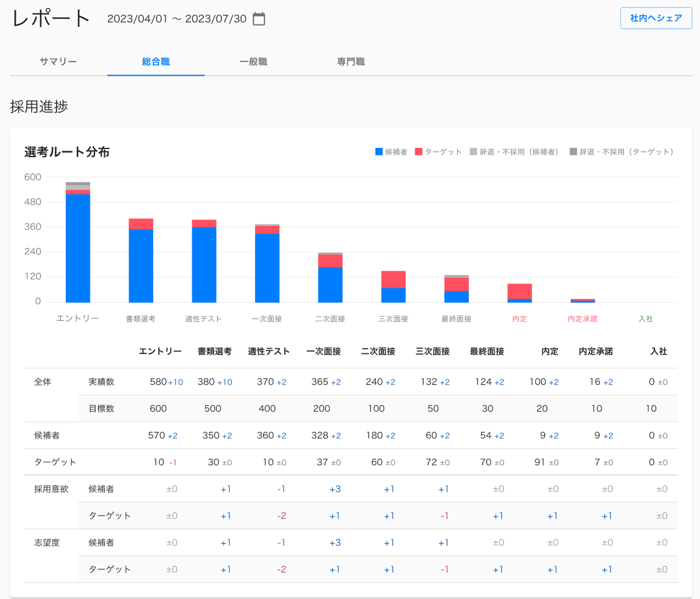This screenshot has height=599, width=700.
Task: Click the 実績数 row label
Action: (101, 382)
